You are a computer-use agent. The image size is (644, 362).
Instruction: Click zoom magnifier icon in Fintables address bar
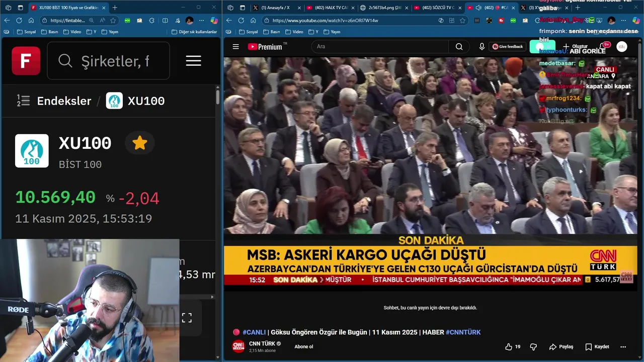click(x=92, y=21)
